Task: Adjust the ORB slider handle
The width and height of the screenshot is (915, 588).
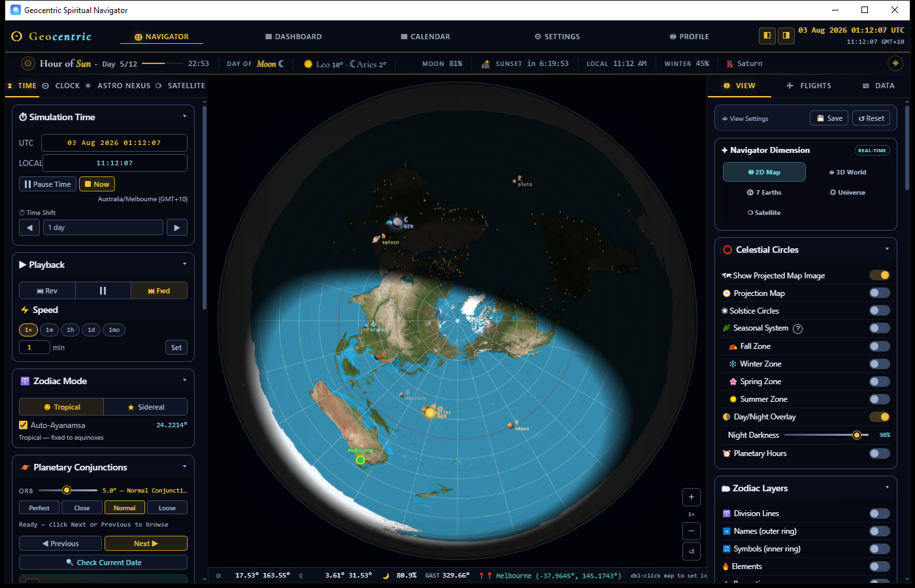Action: [67, 490]
